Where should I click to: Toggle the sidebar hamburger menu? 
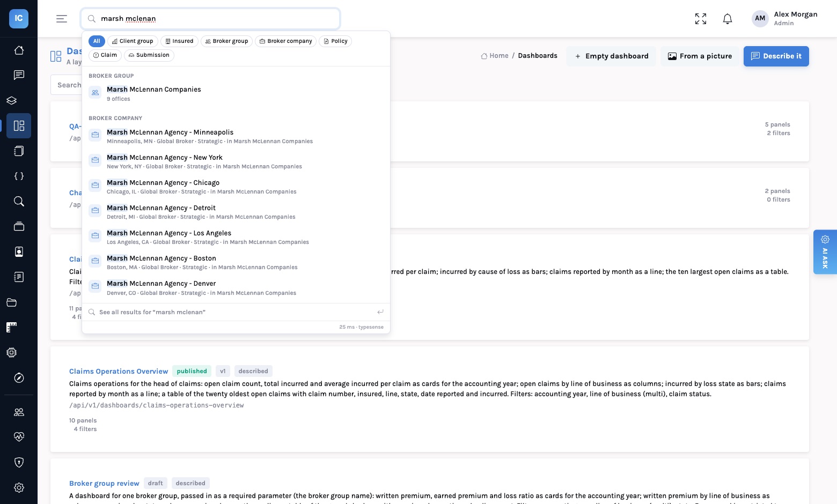click(x=62, y=19)
